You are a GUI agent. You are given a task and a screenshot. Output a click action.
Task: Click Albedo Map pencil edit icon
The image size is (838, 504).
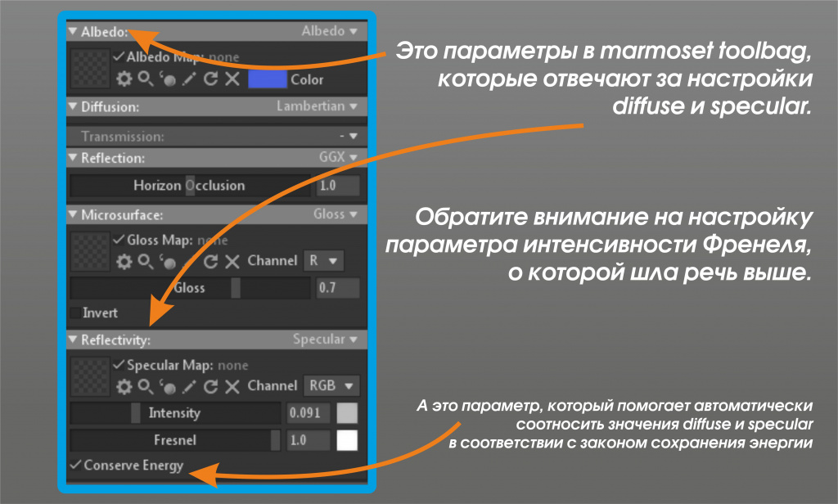(x=189, y=79)
